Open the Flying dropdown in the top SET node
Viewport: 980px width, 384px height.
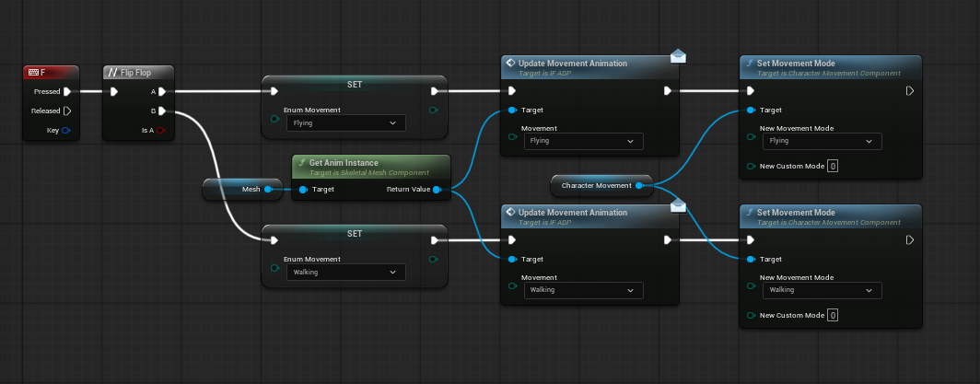point(345,122)
